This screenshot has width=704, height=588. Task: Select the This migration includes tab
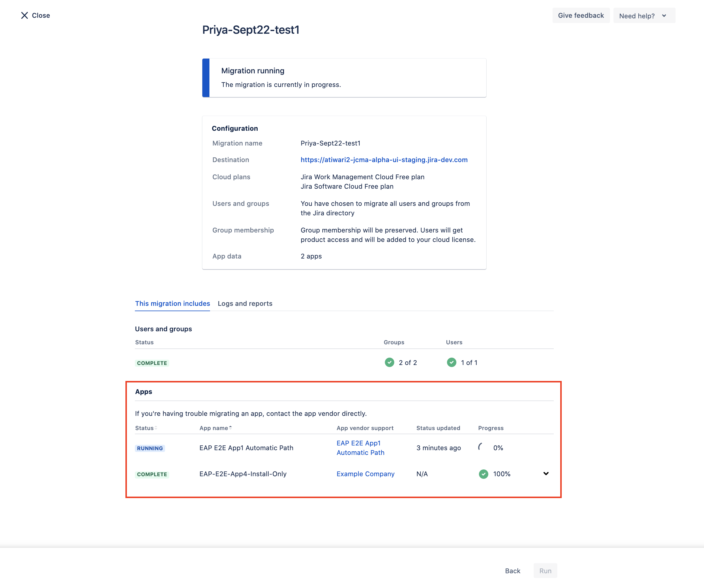pyautogui.click(x=172, y=303)
